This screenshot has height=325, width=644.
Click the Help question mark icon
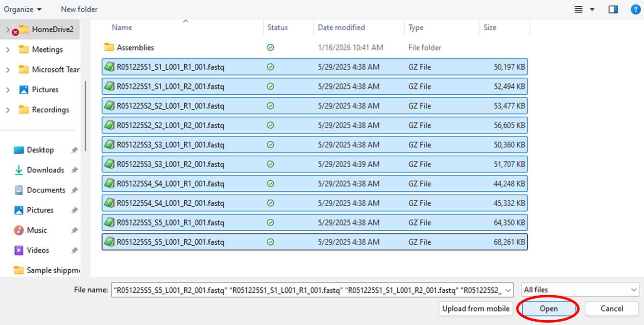pos(635,9)
